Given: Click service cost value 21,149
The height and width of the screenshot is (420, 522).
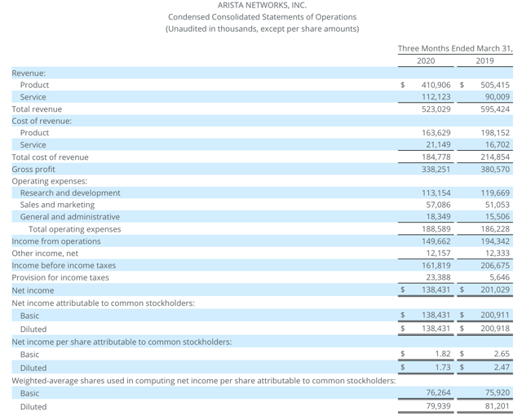Looking at the screenshot, I should [x=438, y=145].
